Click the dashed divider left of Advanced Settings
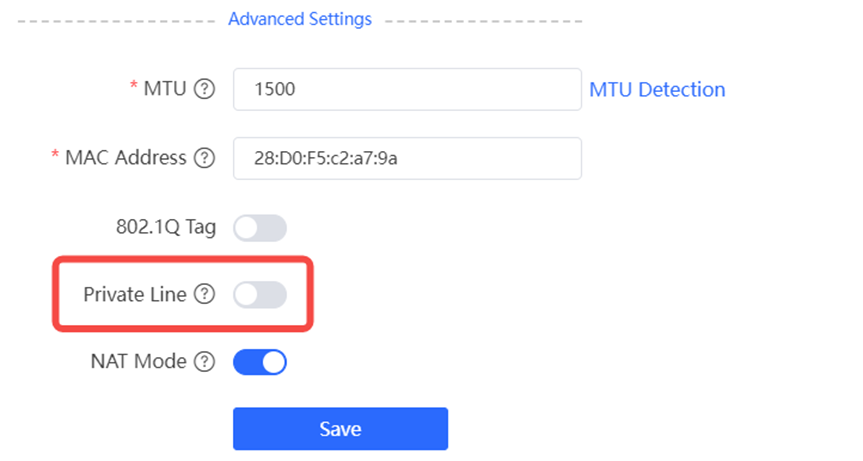 (x=117, y=21)
